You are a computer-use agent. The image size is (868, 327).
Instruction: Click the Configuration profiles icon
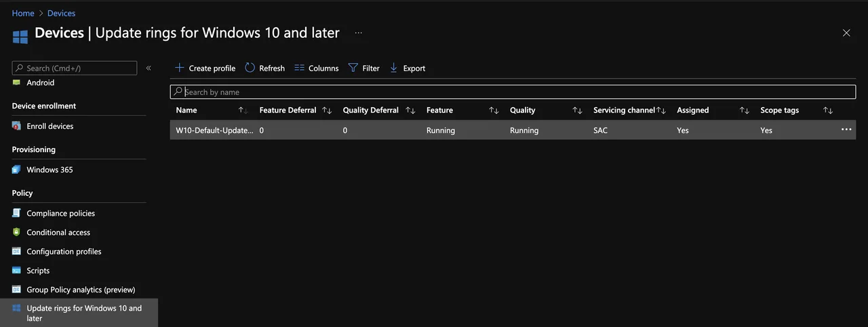coord(16,251)
